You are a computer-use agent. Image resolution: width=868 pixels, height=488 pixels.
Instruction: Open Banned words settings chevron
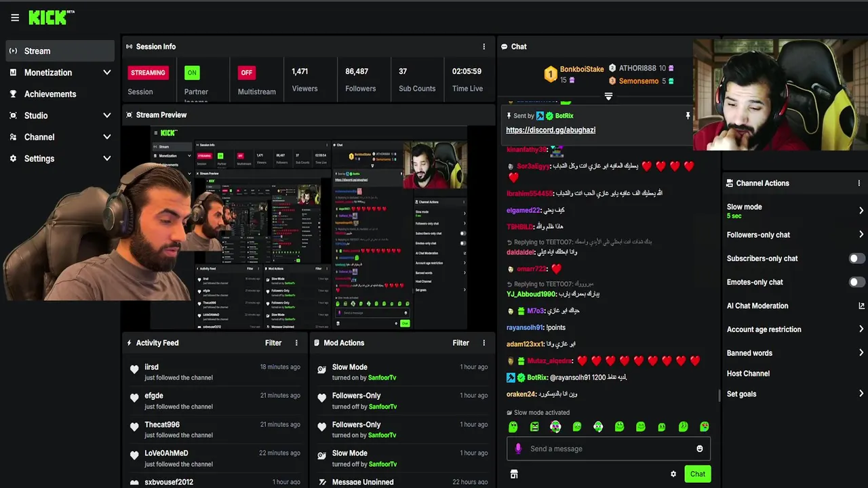(x=861, y=353)
